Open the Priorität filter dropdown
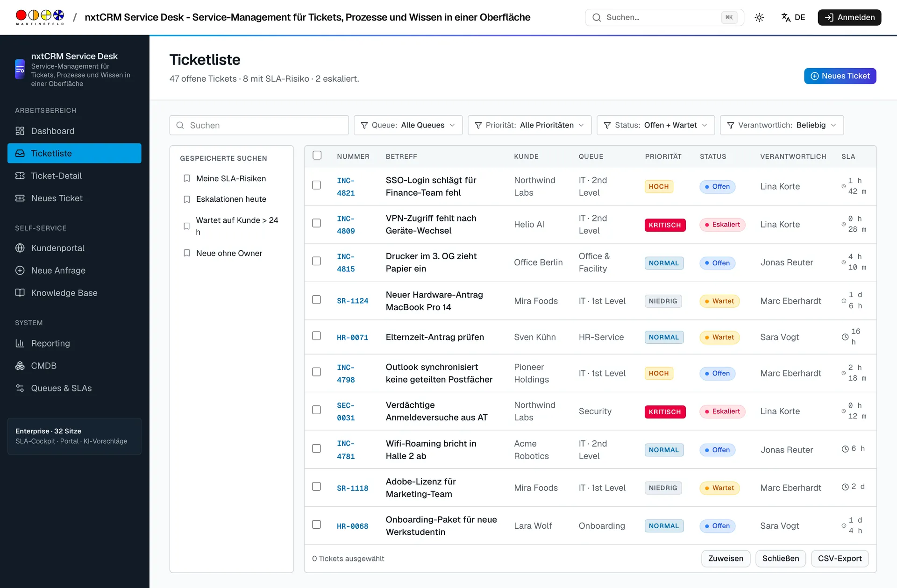The height and width of the screenshot is (588, 897). point(529,125)
